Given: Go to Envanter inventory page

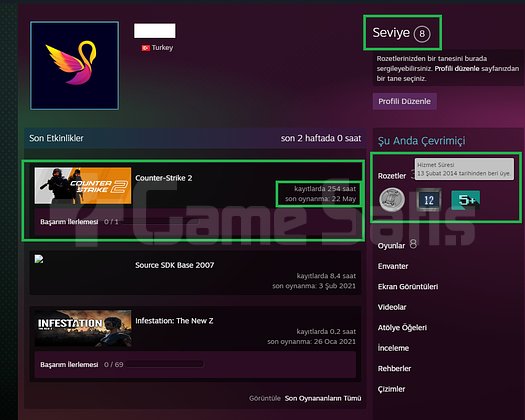Looking at the screenshot, I should (x=393, y=266).
